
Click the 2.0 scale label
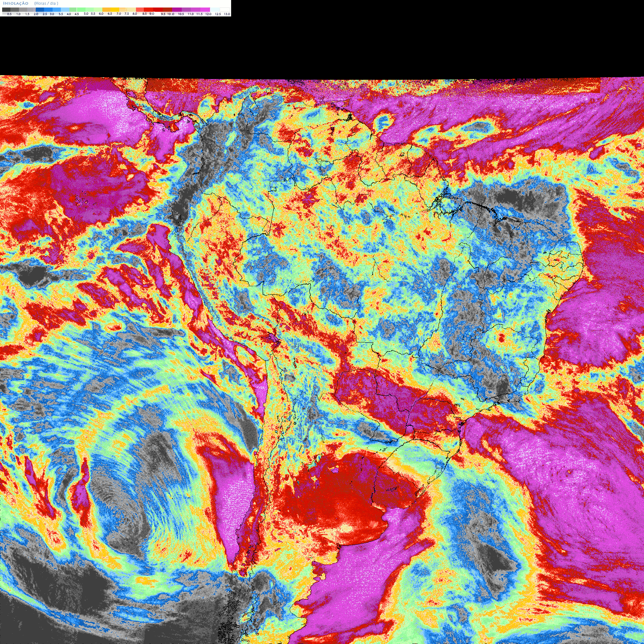(x=36, y=14)
